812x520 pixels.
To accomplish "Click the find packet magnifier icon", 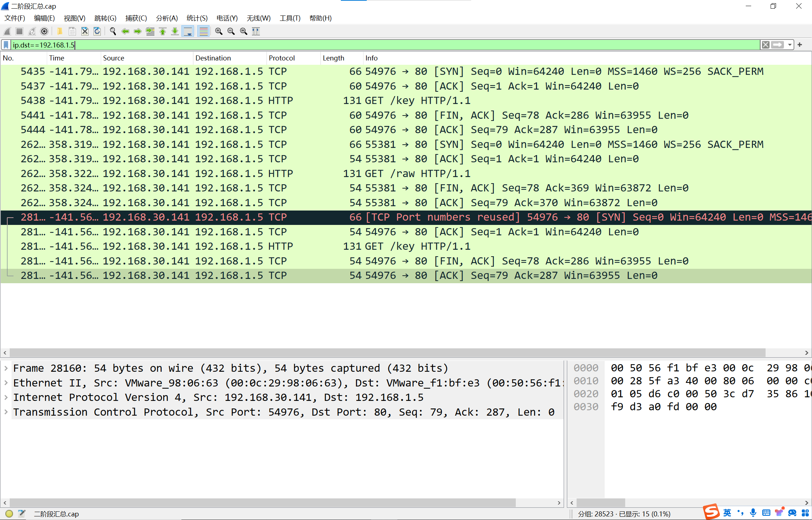I will (113, 32).
